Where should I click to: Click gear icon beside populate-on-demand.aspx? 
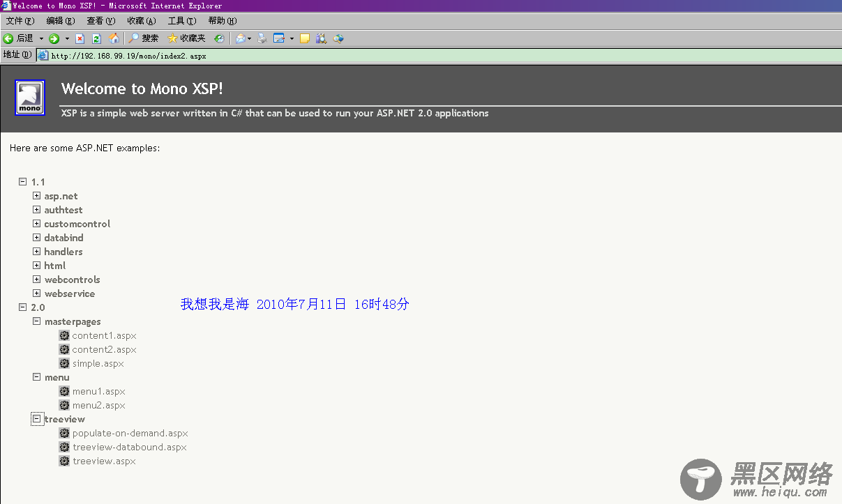[64, 433]
